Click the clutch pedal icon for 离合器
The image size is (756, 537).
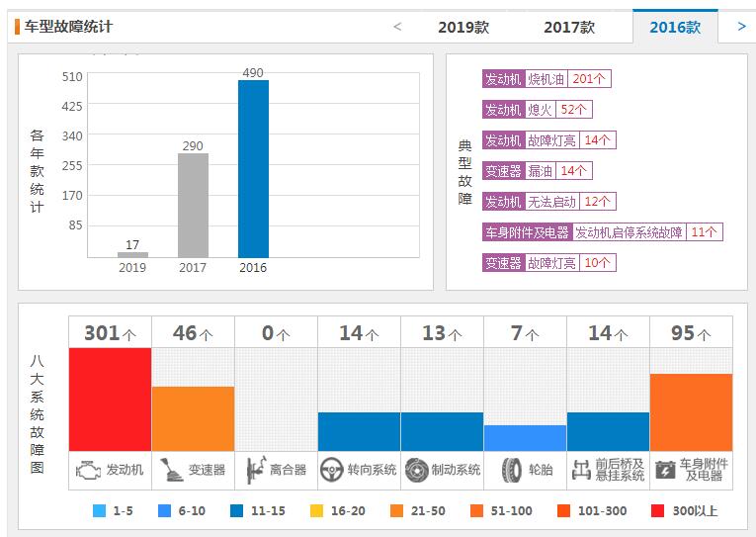pos(256,470)
